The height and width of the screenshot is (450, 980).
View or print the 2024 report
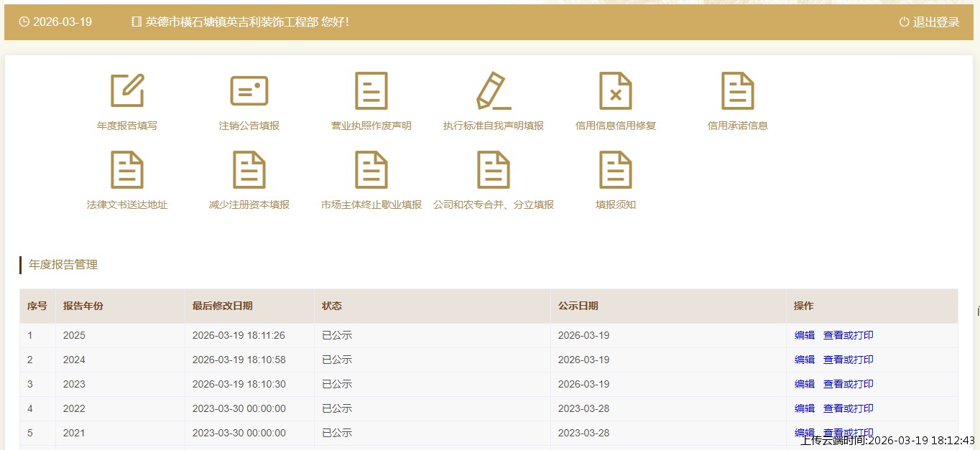[x=848, y=360]
